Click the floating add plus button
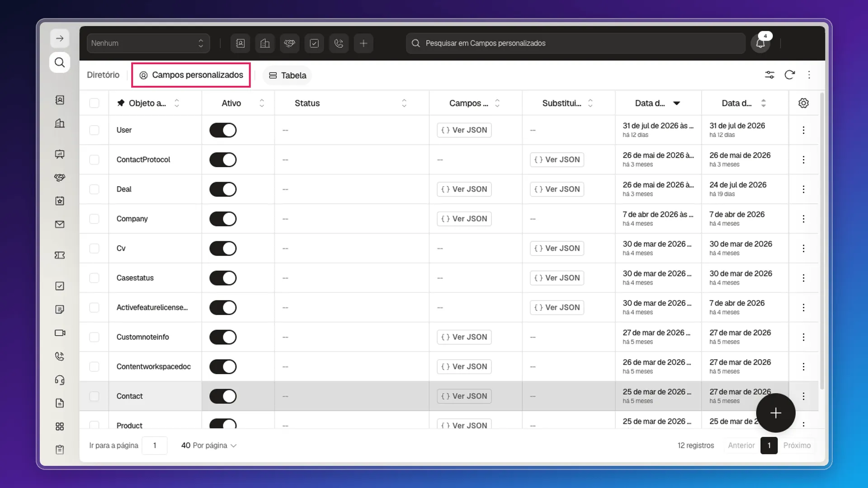The image size is (868, 488). pos(776,413)
